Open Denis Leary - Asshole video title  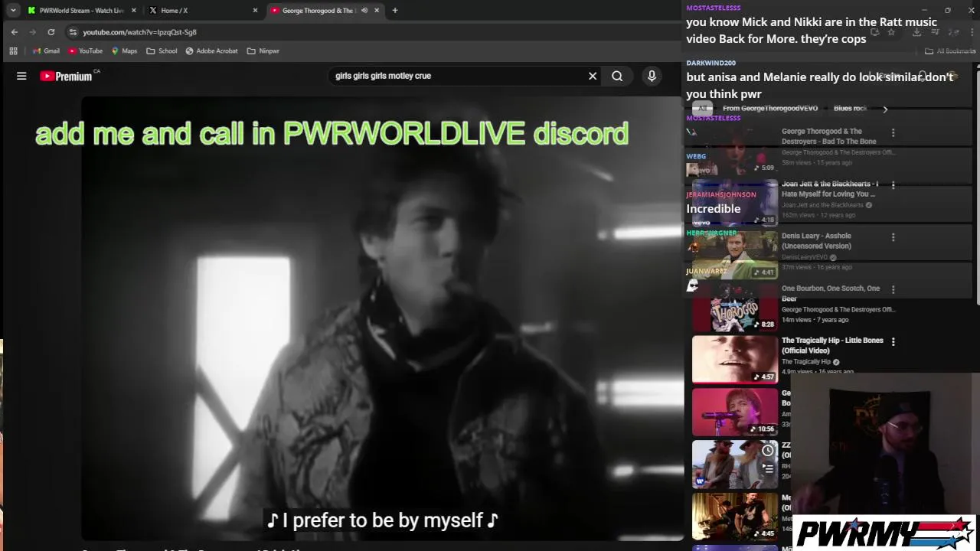pos(816,241)
